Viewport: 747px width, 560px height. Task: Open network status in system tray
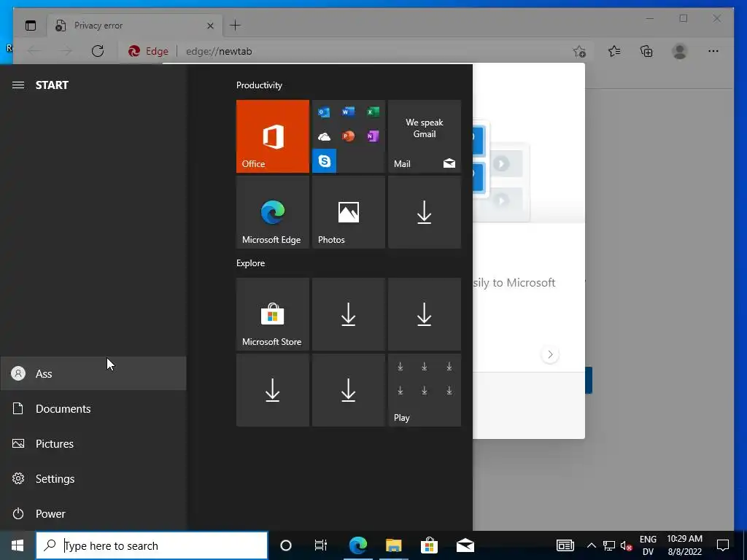[x=609, y=545]
